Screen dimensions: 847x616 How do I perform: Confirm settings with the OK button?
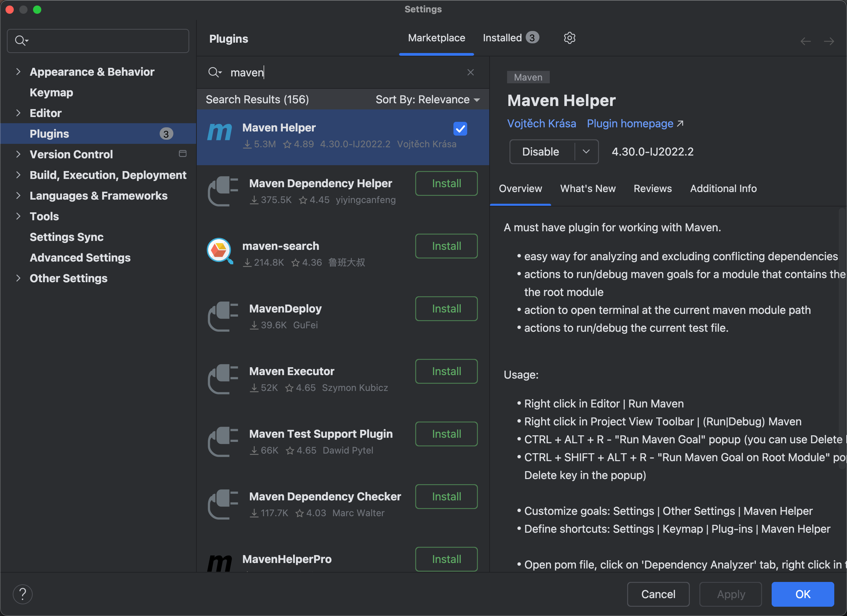coord(803,594)
